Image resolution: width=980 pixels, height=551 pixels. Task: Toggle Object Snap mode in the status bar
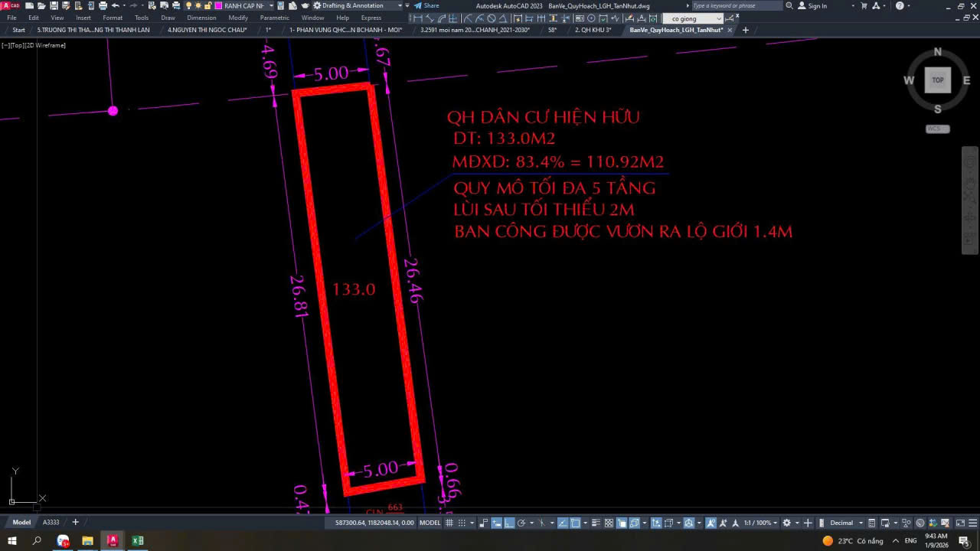[575, 523]
